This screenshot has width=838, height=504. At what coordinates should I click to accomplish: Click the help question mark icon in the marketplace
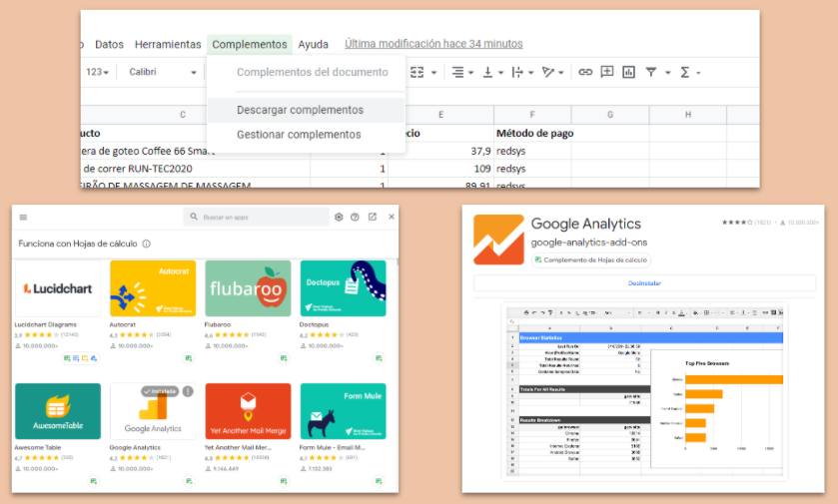click(x=355, y=217)
